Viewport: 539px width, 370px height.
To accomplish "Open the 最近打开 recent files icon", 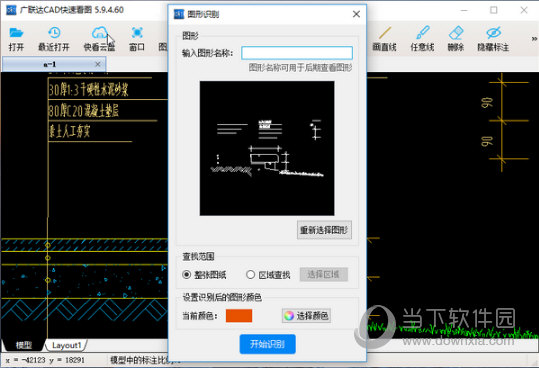I will [54, 39].
